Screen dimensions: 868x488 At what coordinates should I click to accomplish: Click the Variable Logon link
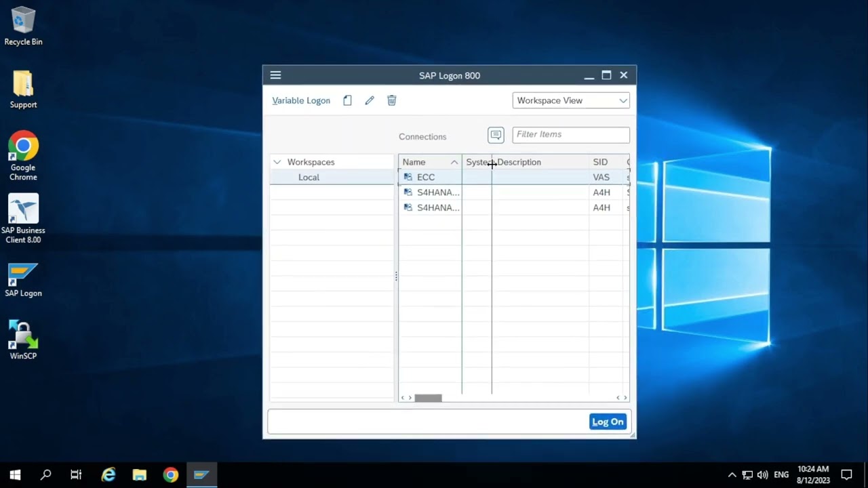(x=301, y=100)
